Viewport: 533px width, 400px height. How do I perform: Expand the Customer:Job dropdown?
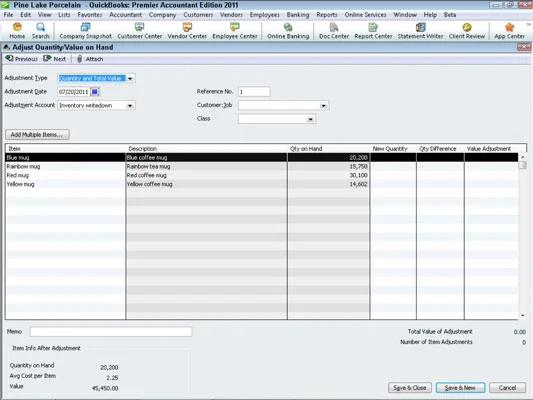coord(324,105)
